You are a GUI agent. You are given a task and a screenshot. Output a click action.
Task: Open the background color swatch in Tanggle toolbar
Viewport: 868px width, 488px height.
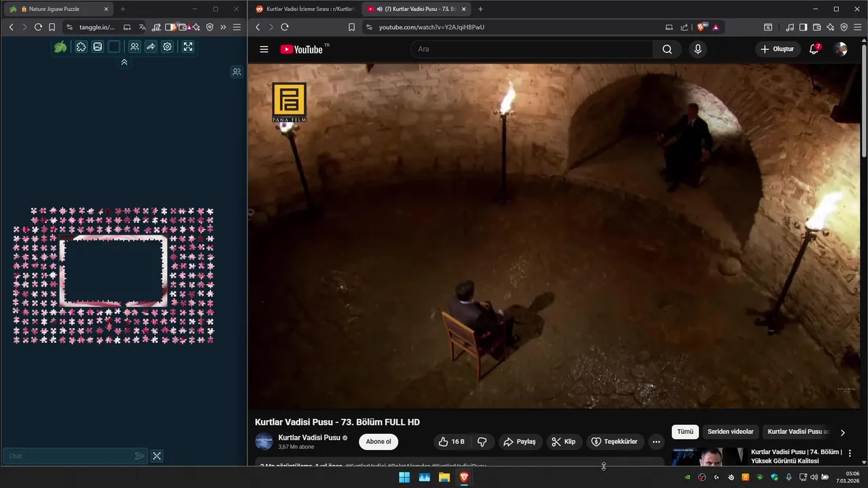[x=114, y=47]
